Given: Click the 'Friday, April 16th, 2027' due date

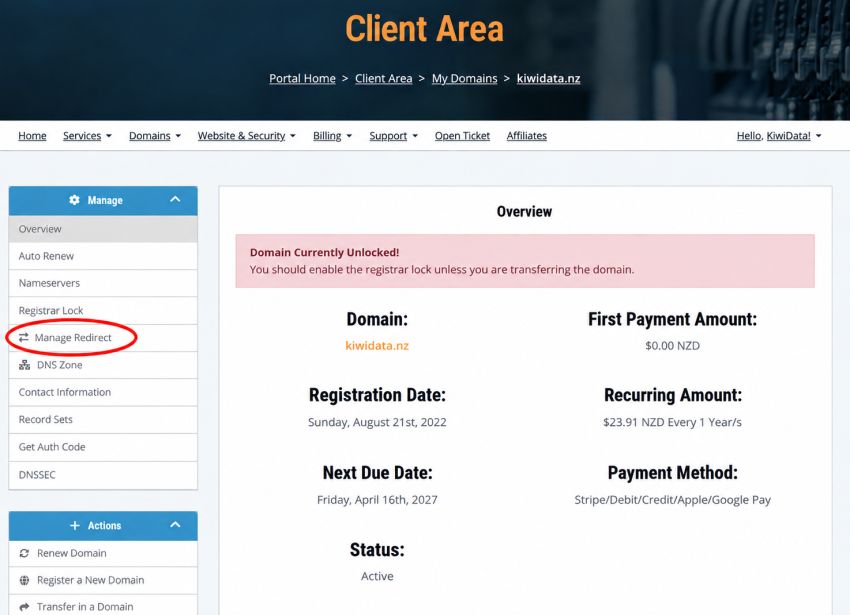Looking at the screenshot, I should (x=377, y=500).
